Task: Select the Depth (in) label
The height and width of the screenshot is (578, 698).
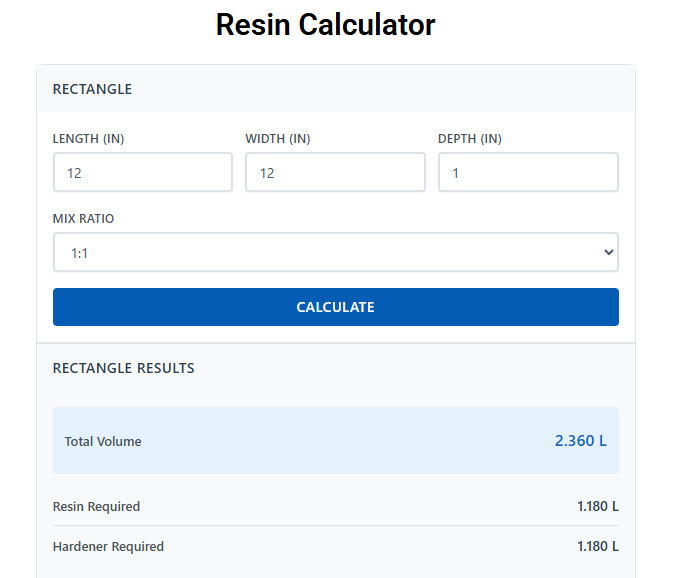Action: click(470, 139)
